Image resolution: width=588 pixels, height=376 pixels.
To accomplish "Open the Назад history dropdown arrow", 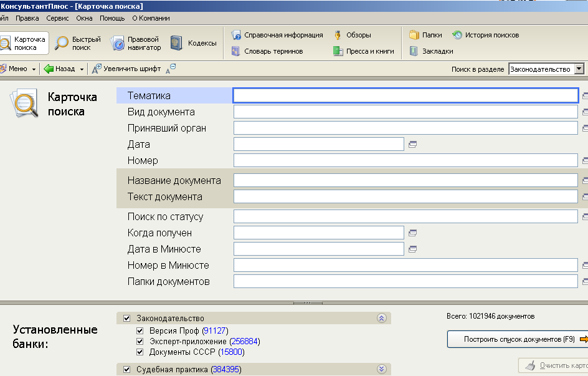I will pyautogui.click(x=82, y=69).
